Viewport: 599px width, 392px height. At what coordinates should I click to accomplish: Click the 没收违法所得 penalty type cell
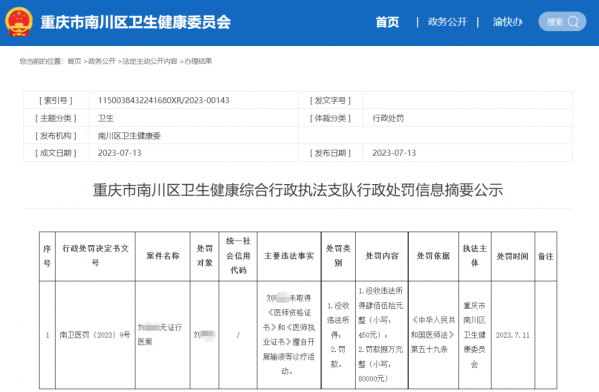click(338, 335)
